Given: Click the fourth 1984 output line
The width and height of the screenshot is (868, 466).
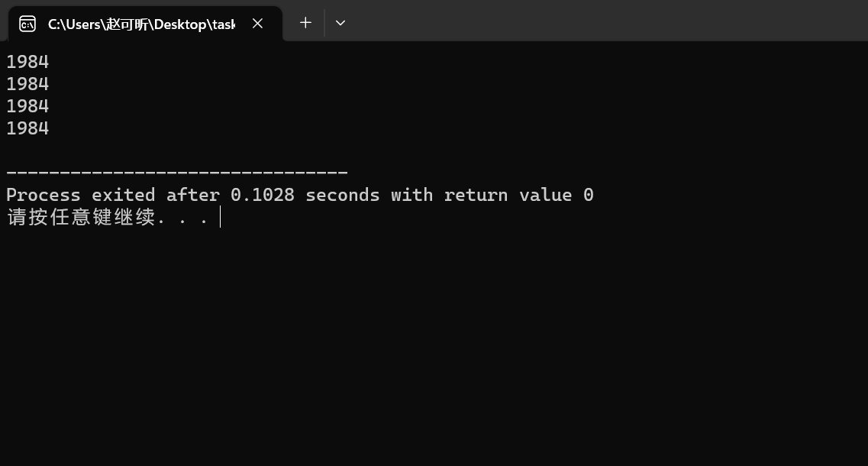Looking at the screenshot, I should 27,128.
